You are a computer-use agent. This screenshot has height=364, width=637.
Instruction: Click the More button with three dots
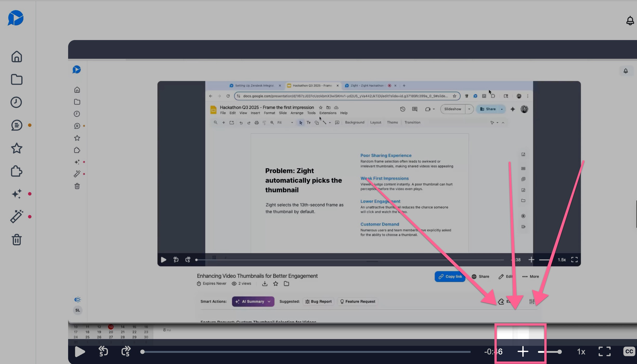coord(530,277)
